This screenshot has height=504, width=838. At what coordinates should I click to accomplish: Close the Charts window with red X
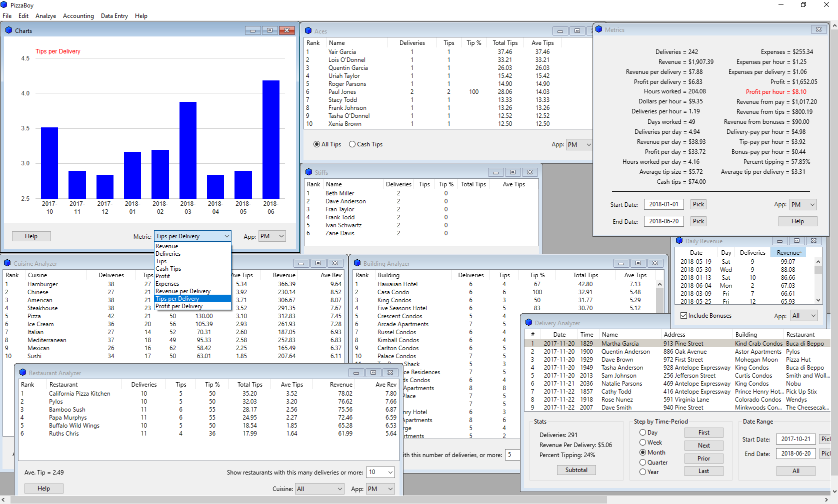point(287,30)
